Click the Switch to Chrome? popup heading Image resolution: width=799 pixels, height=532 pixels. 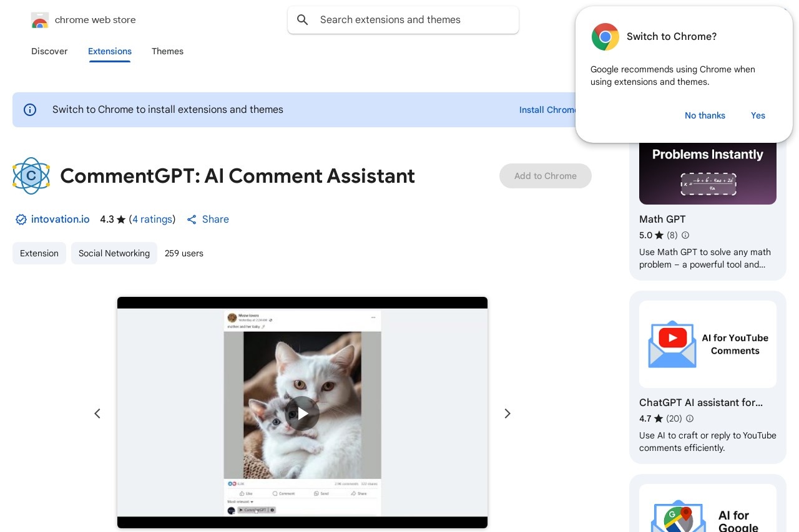(x=672, y=37)
